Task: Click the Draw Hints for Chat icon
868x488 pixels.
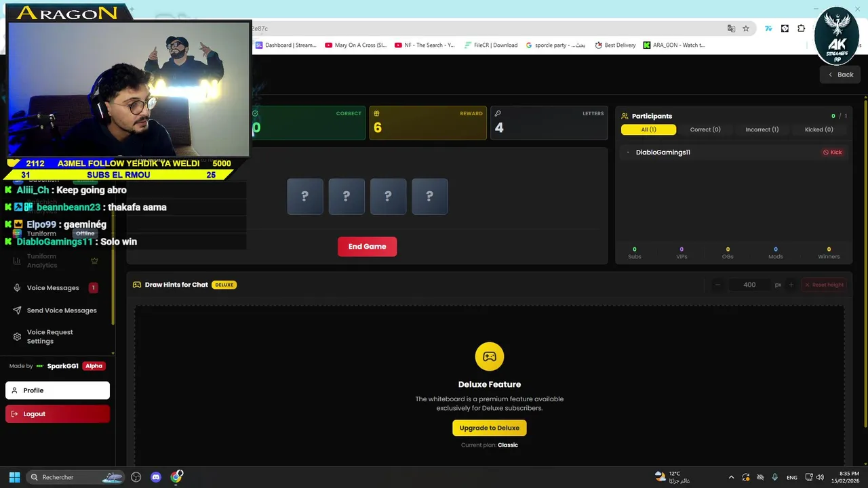Action: click(x=137, y=285)
